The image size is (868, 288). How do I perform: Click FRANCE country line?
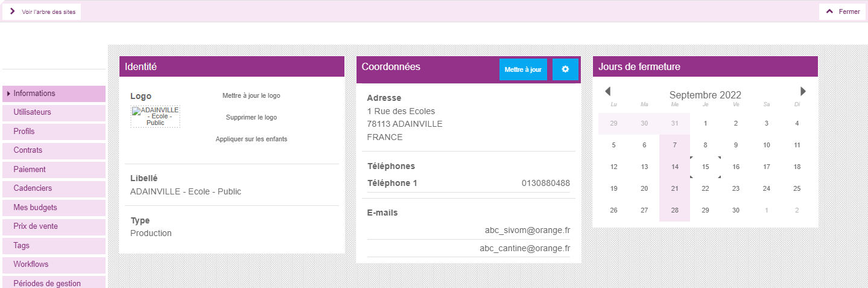click(x=385, y=137)
